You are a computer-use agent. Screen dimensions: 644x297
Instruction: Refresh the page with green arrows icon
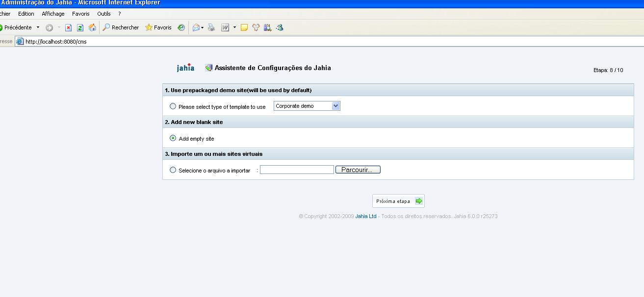[80, 27]
